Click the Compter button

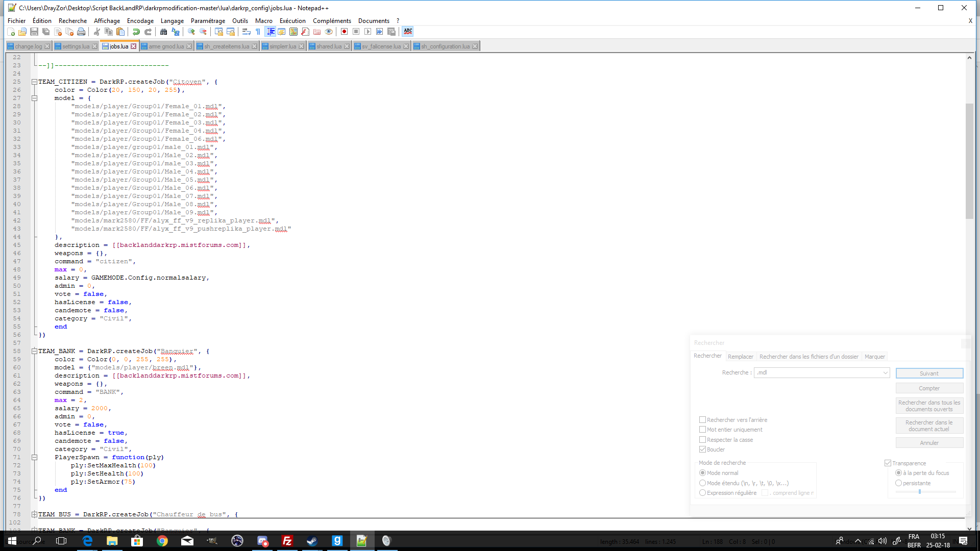pyautogui.click(x=929, y=388)
